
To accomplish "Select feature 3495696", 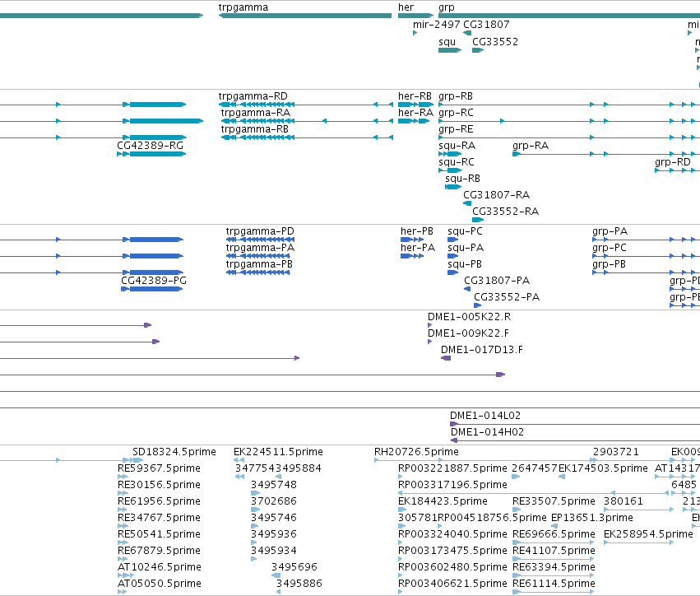I will [276, 575].
